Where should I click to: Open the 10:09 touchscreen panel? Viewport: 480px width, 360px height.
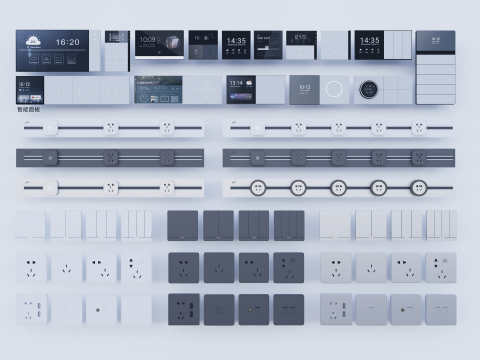pyautogui.click(x=159, y=45)
